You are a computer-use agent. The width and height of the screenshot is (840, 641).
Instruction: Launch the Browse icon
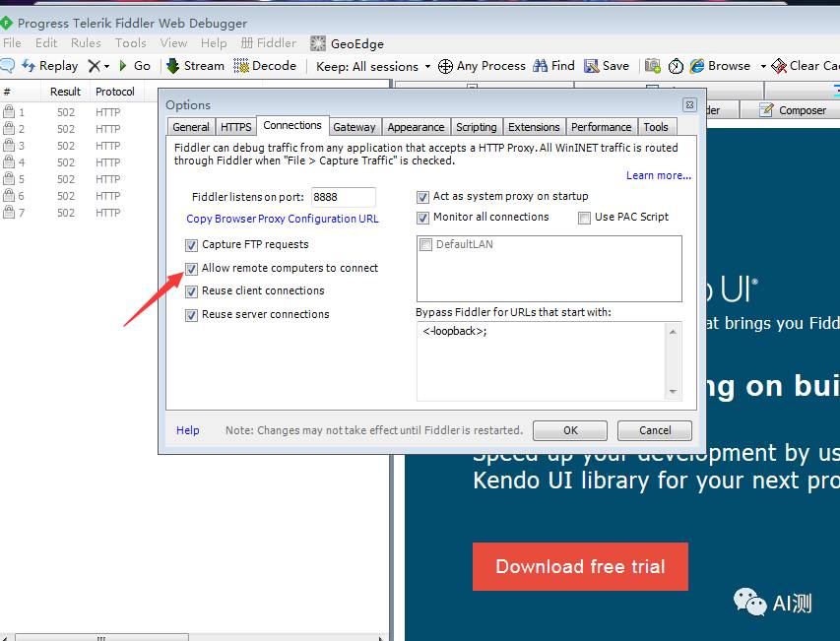(x=723, y=65)
